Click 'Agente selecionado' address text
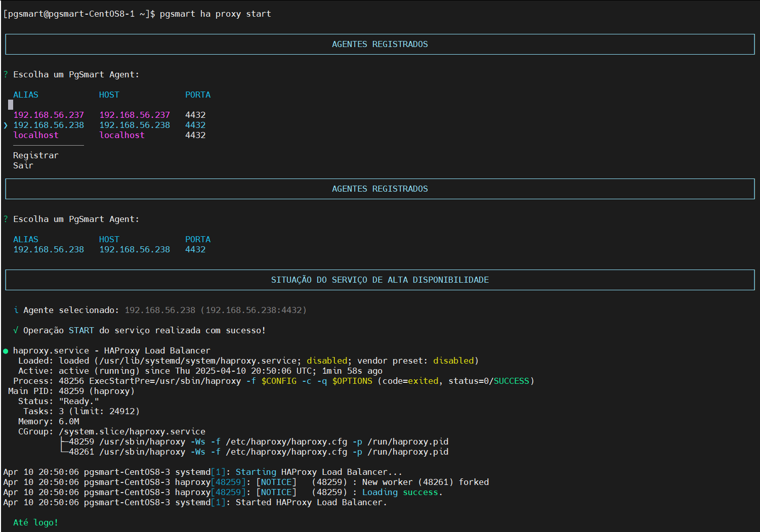Screen dimensions: 760x532 [216, 310]
